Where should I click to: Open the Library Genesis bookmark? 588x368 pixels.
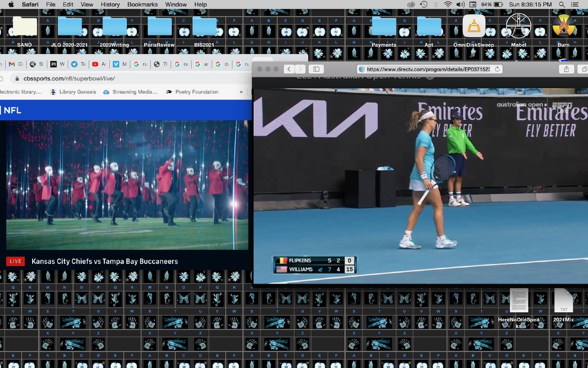coord(73,92)
